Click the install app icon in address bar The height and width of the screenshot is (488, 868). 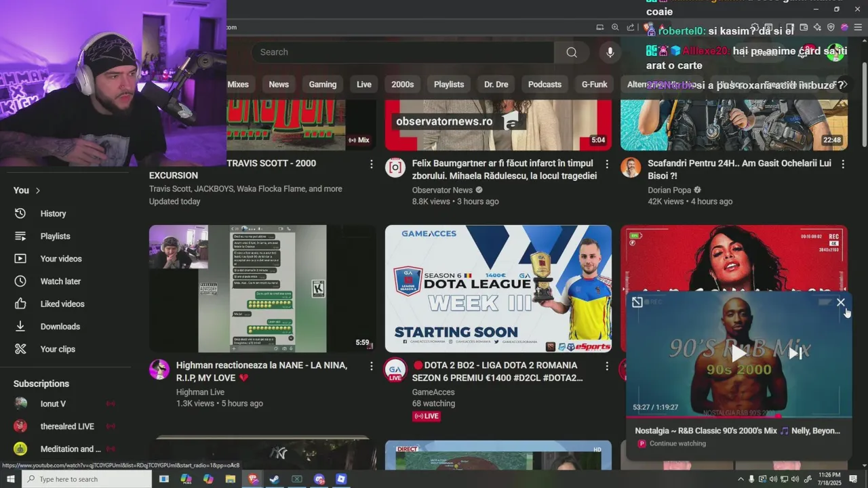[x=599, y=27]
